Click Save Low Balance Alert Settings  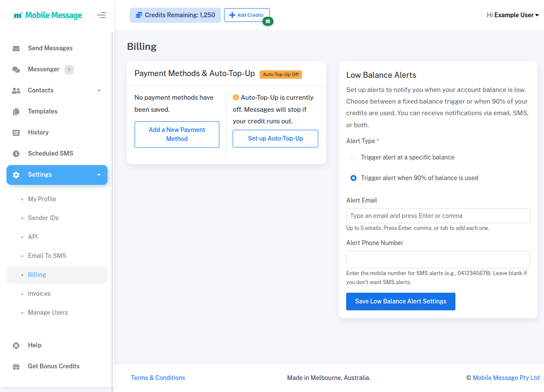point(400,301)
